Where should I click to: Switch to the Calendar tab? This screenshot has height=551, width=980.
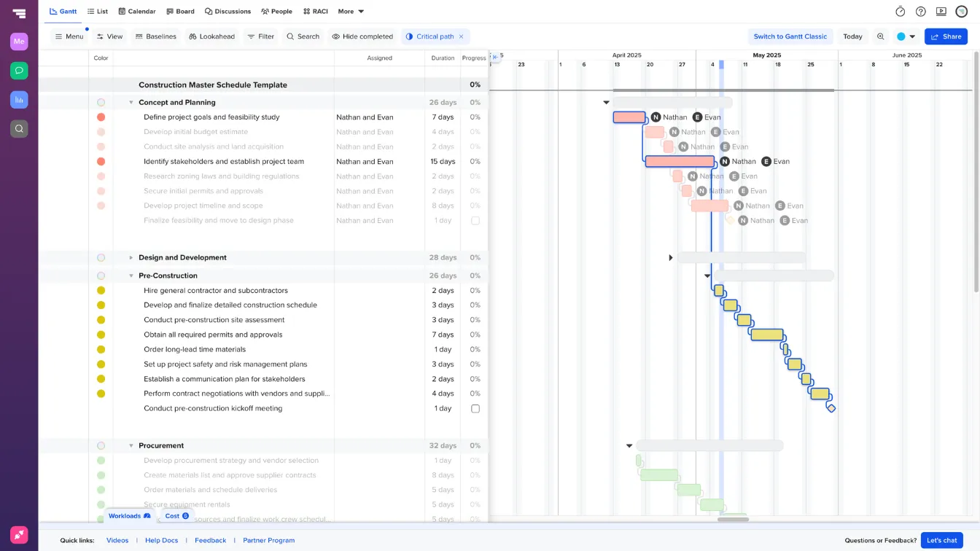click(x=137, y=11)
